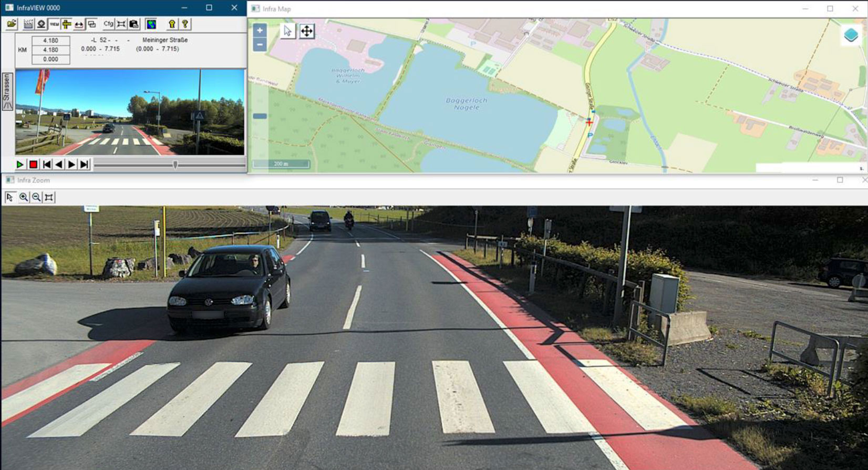Zoom in on the Infra Map
Screen dimensions: 868x470
click(260, 30)
